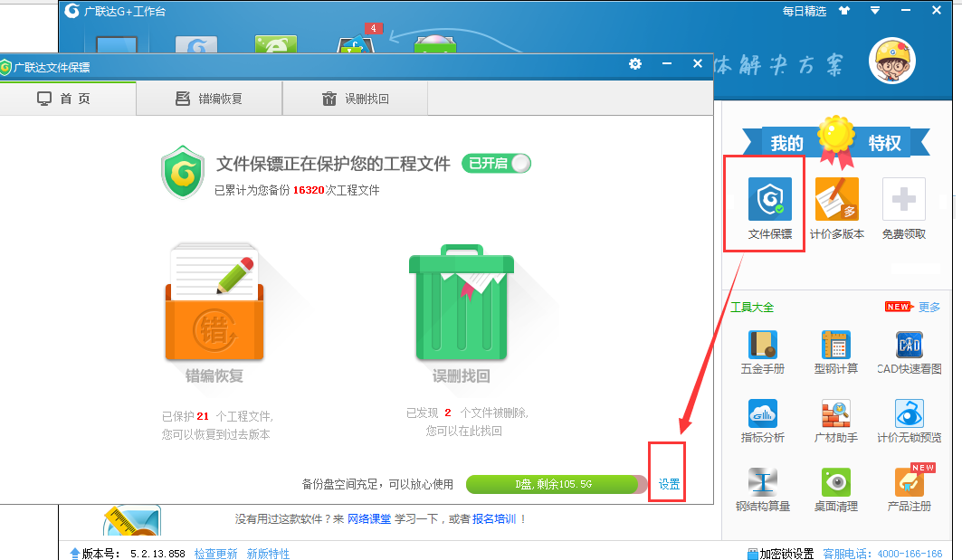Minimize the 广联达文件保镖 window
The height and width of the screenshot is (560, 962).
tap(667, 63)
